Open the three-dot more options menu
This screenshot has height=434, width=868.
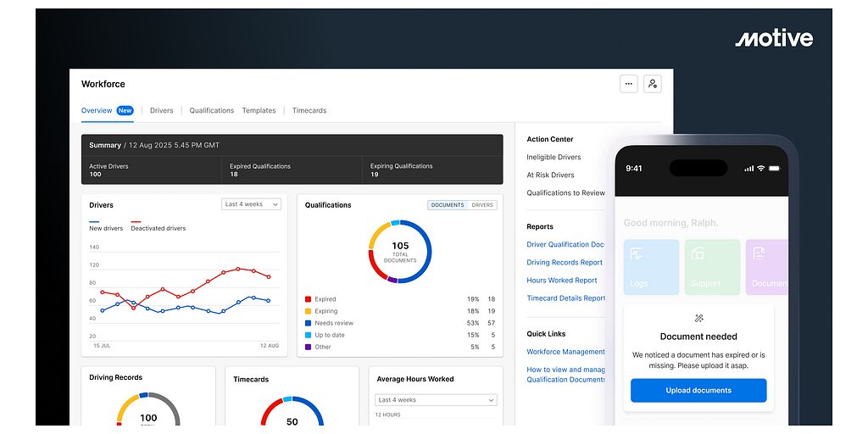click(x=628, y=84)
